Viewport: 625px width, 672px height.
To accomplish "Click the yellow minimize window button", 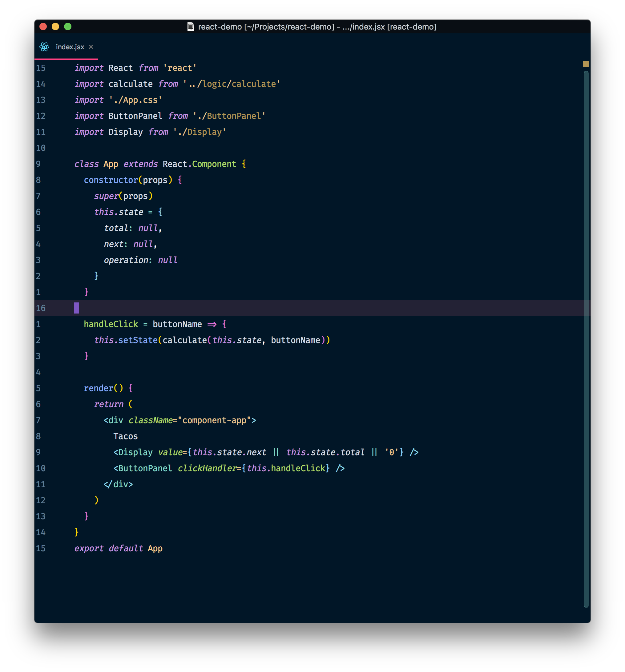I will (55, 26).
